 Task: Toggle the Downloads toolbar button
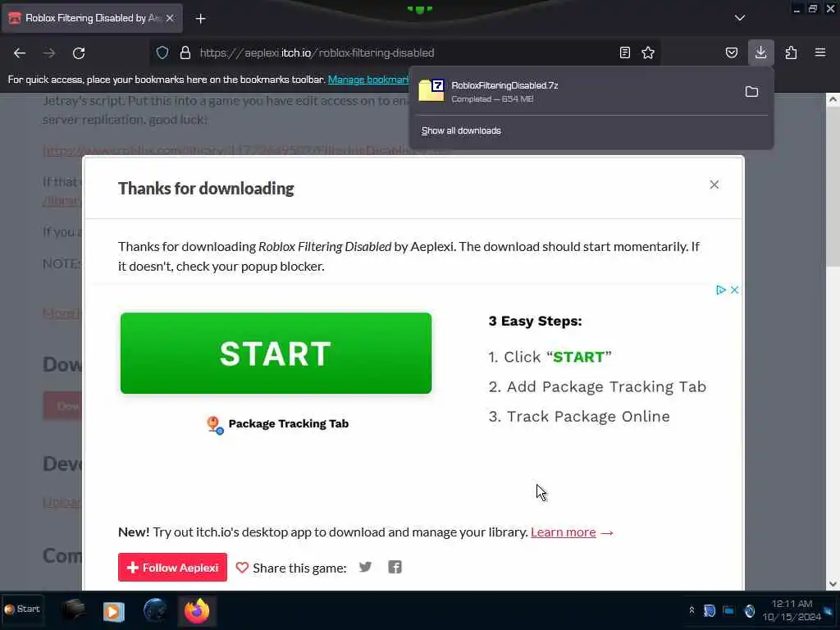click(x=760, y=52)
